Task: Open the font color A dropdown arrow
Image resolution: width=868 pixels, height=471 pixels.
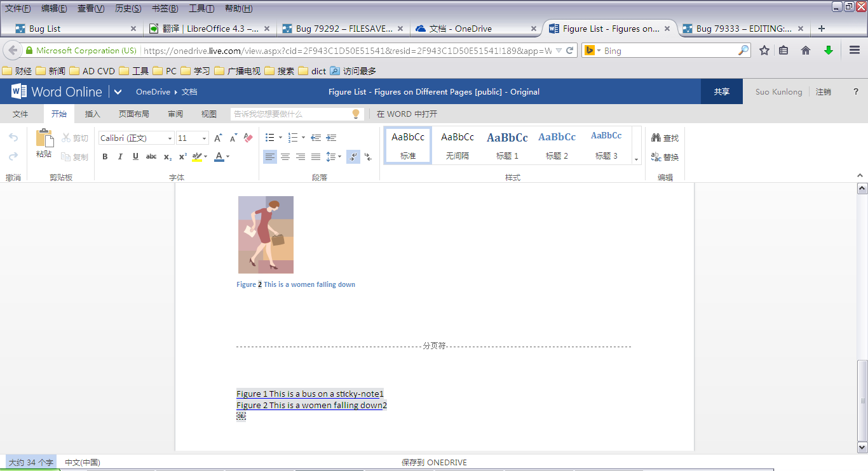Action: (x=228, y=157)
